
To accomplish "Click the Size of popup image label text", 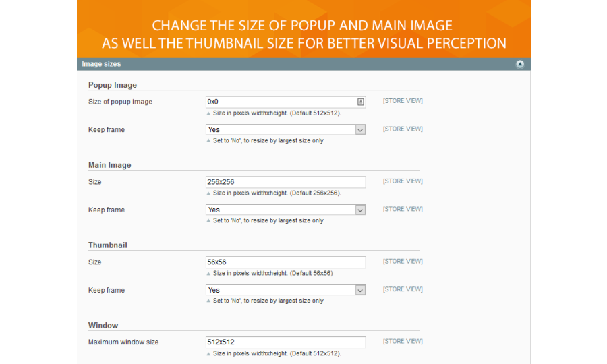I will tap(120, 102).
